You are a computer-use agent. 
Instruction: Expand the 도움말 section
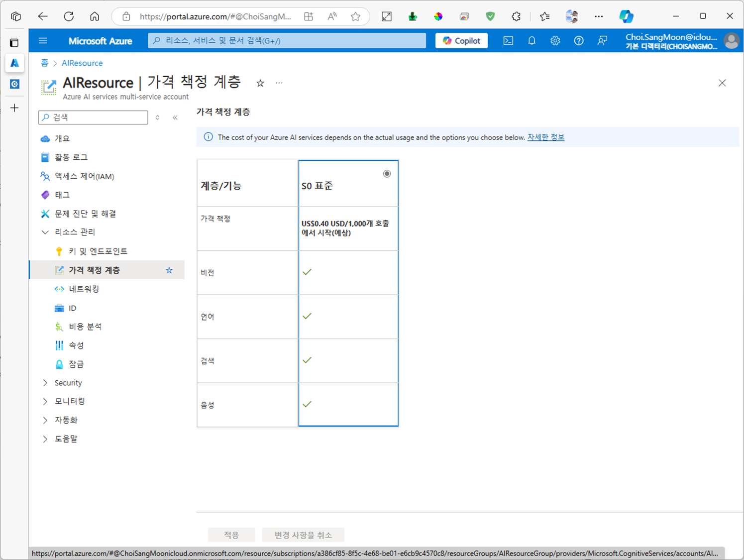pos(45,439)
